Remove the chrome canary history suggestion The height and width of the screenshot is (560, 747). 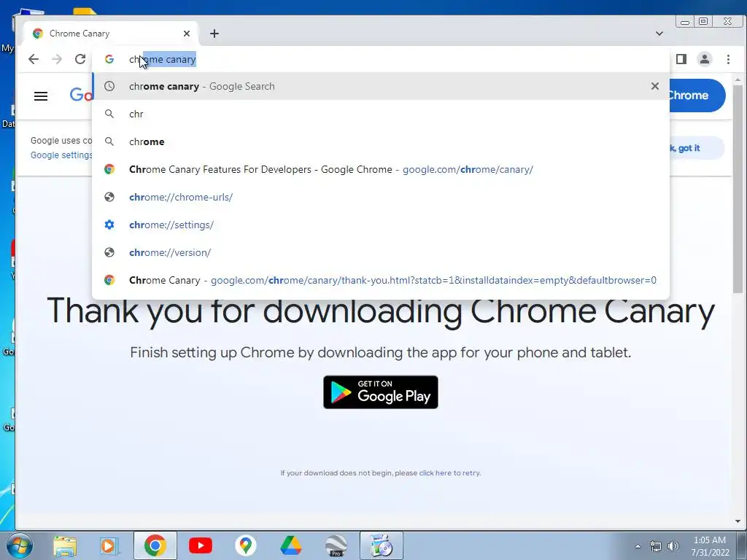tap(655, 86)
